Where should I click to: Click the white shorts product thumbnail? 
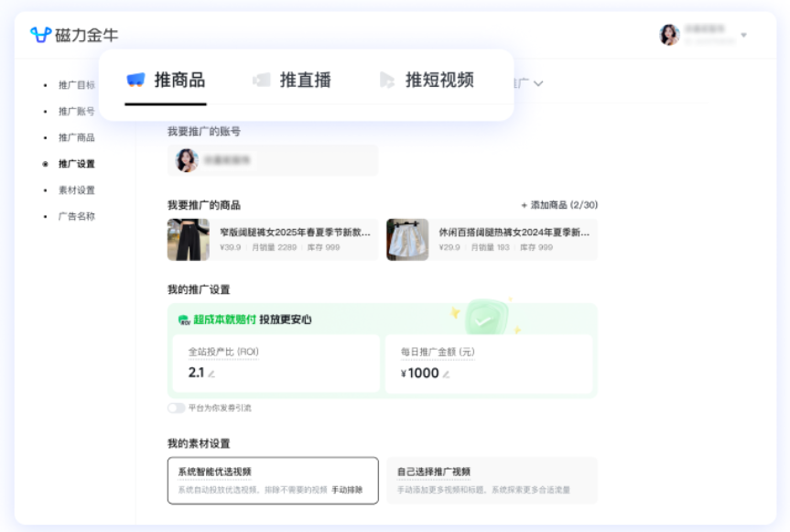click(407, 240)
